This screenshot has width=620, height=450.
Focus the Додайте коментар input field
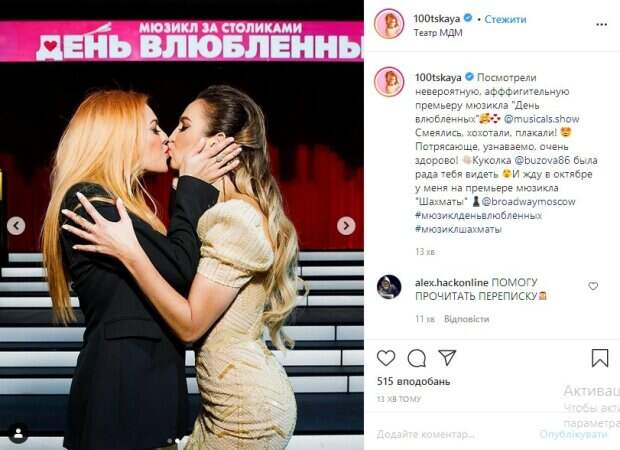pyautogui.click(x=453, y=435)
